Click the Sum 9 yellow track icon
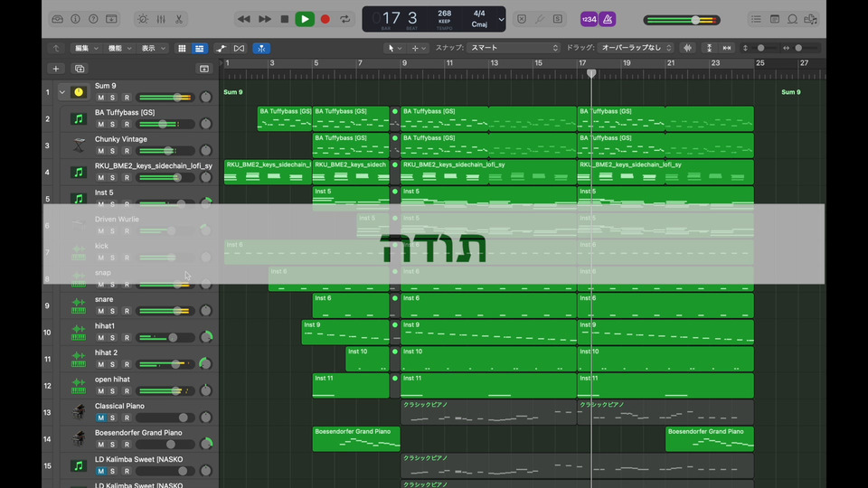 pos(79,92)
